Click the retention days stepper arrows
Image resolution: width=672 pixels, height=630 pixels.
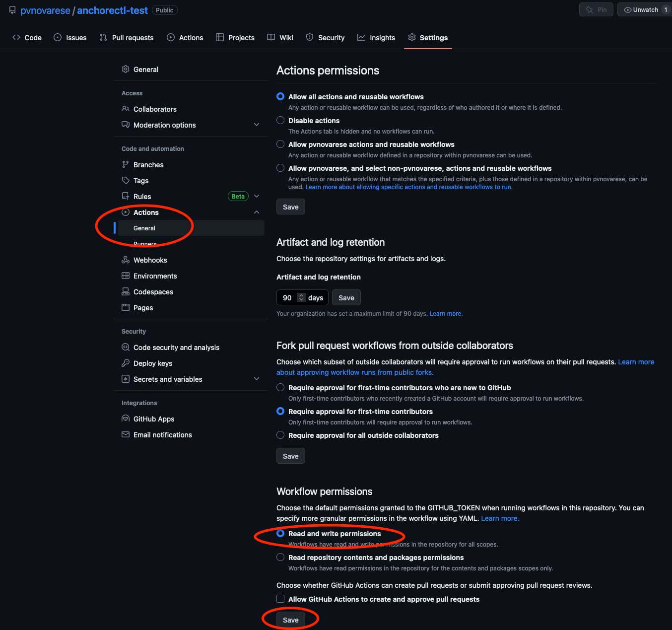tap(301, 298)
